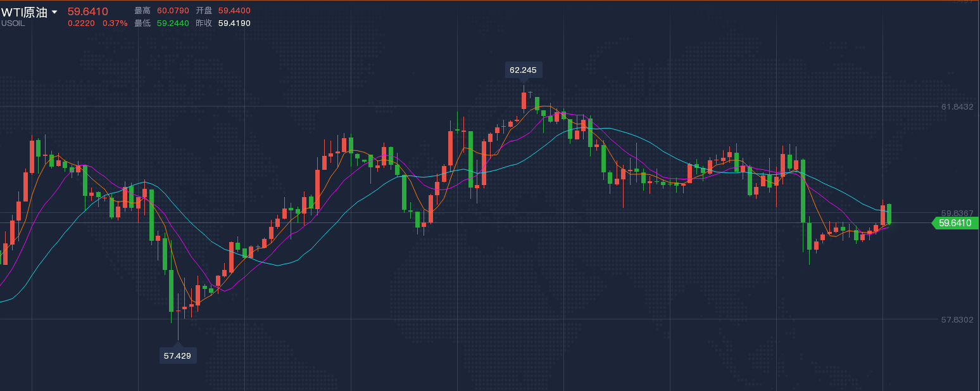
Task: Click the large 59.6410 header price
Action: 88,11
